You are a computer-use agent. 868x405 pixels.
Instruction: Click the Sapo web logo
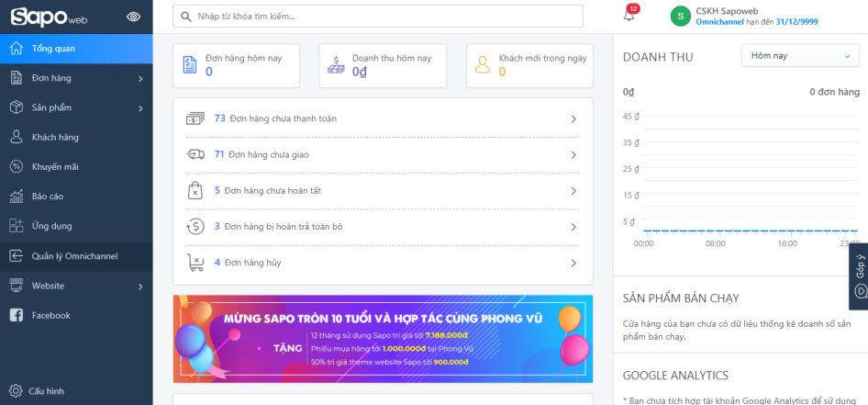coord(49,17)
